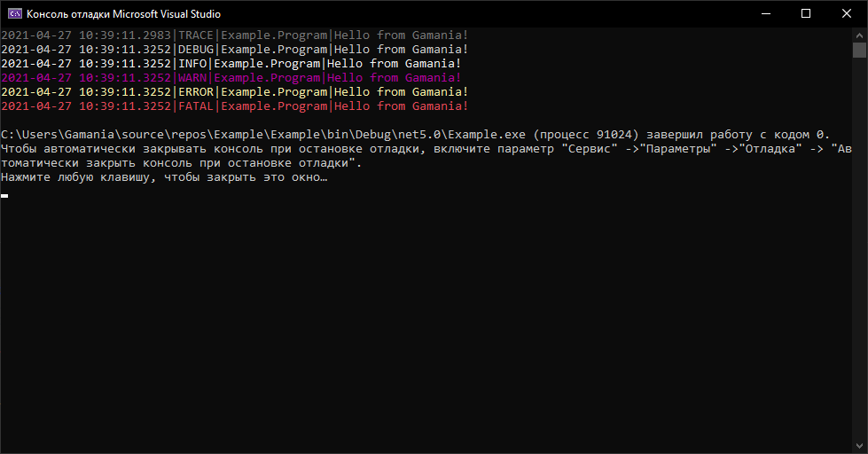Minimize the debug console window
Screen dimensions: 868x454
click(x=764, y=14)
